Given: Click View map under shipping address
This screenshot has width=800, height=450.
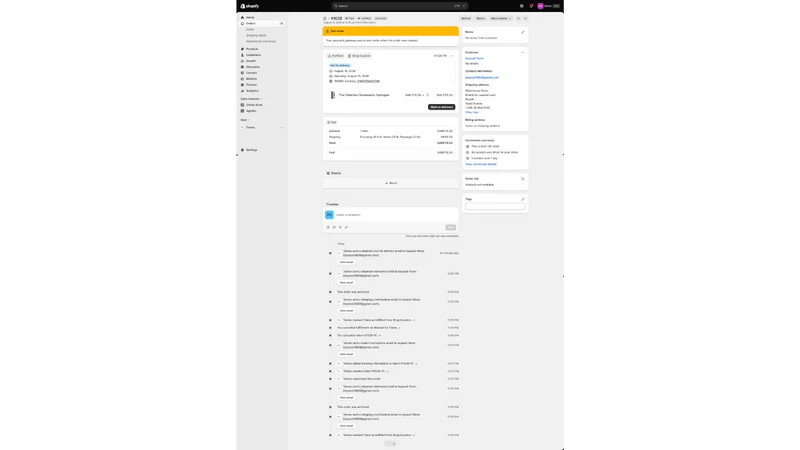Looking at the screenshot, I should coord(471,112).
